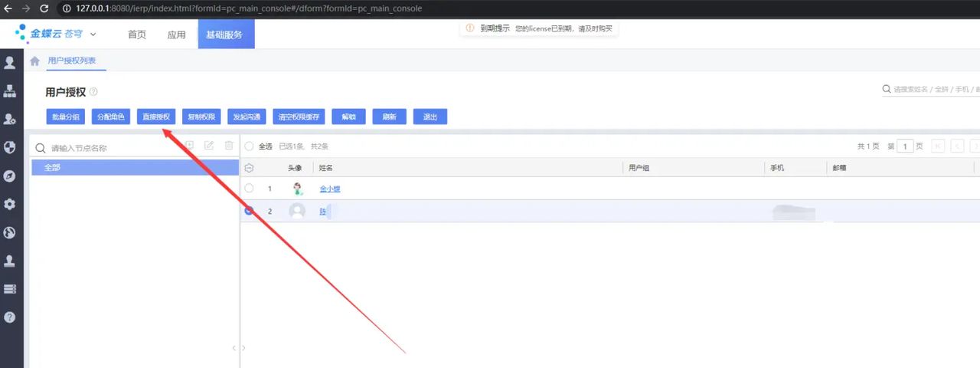
Task: Click the delete trash icon above tree
Action: tap(228, 146)
